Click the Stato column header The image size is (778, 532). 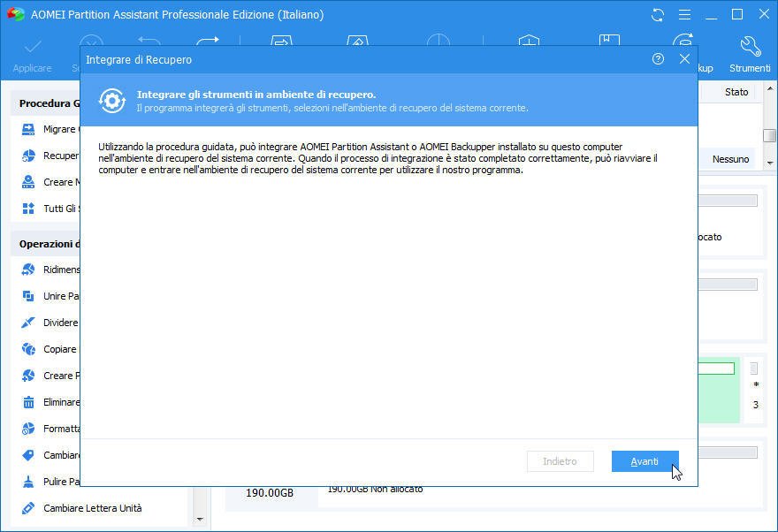pos(736,92)
